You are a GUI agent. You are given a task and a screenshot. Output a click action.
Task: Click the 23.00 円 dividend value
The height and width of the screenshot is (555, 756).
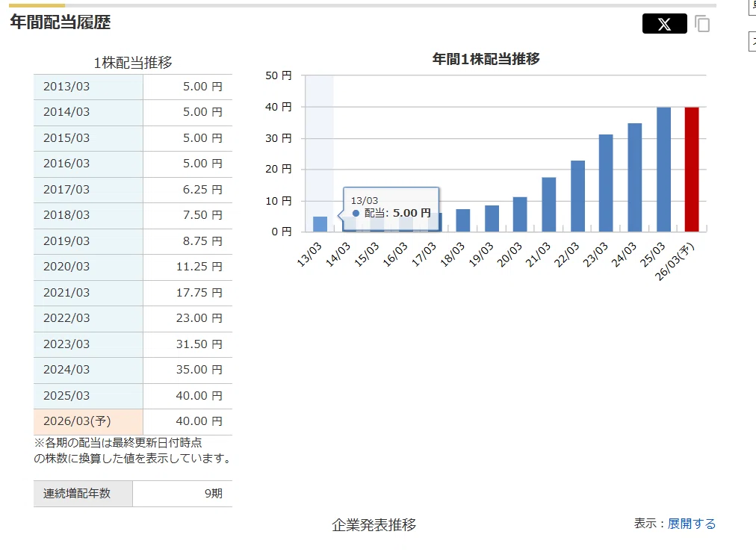[199, 319]
